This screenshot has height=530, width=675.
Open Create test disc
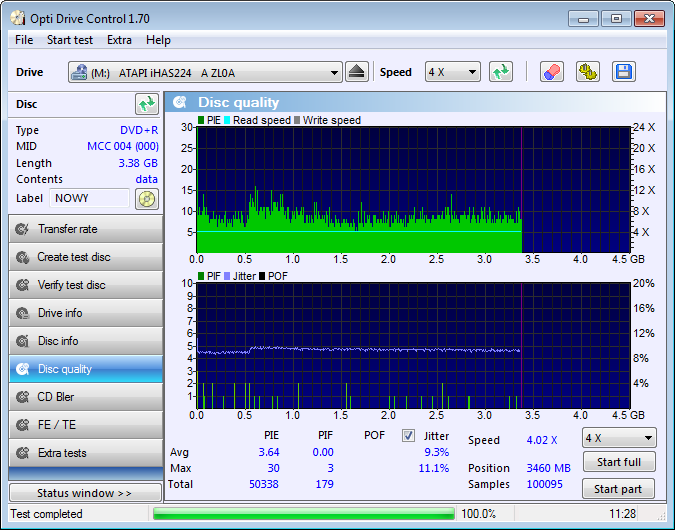coord(86,257)
